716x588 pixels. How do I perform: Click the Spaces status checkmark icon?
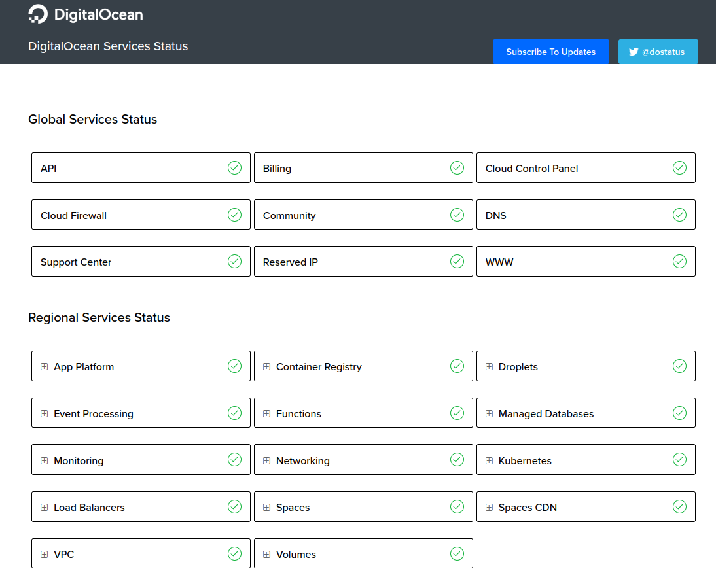pos(457,506)
